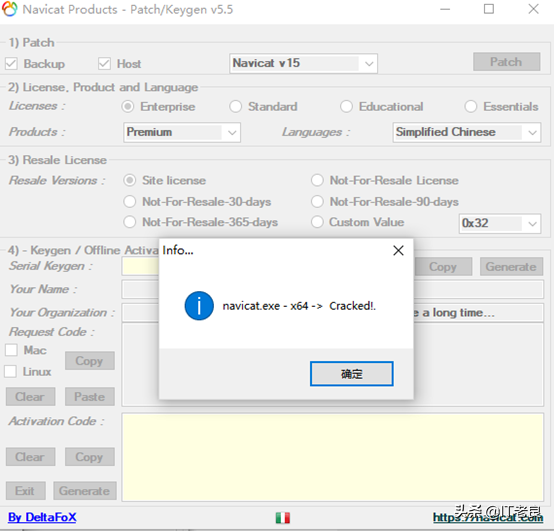The height and width of the screenshot is (531, 554).
Task: Open the Simplified Chinese language dropdown
Action: (467, 132)
